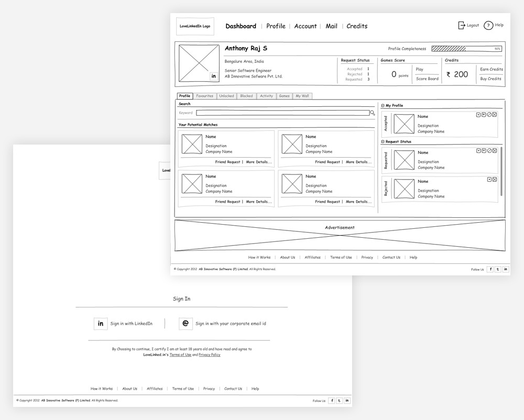Switch to the Favourites tab
Viewport: 524px width, 420px height.
point(204,96)
